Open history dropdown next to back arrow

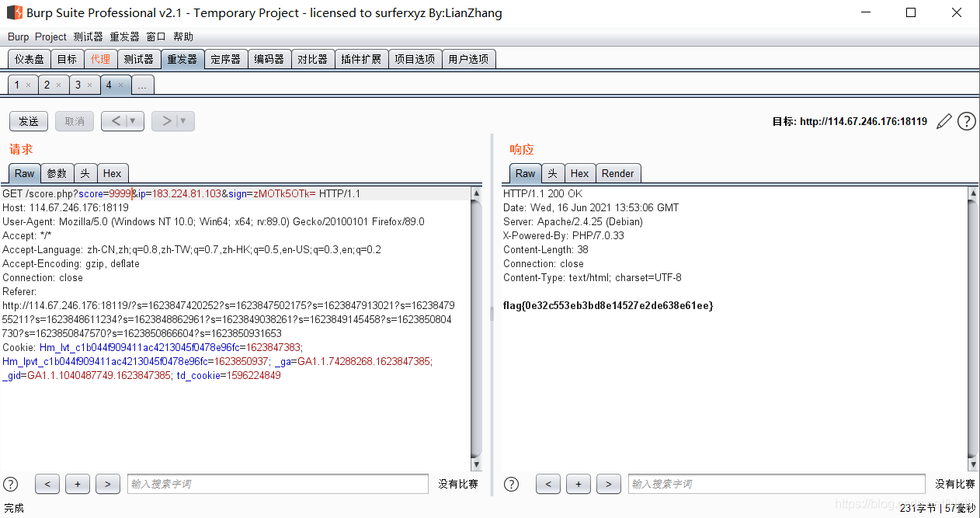[134, 121]
